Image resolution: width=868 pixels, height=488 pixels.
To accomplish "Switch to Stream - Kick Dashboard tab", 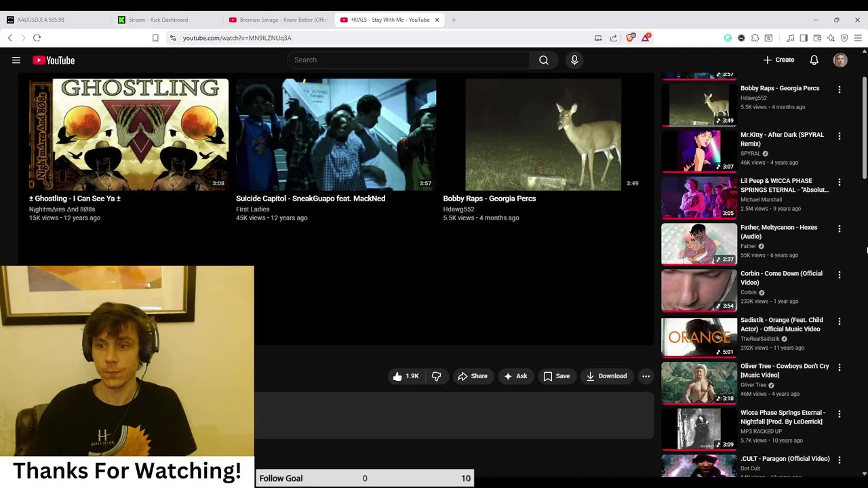I will [166, 20].
